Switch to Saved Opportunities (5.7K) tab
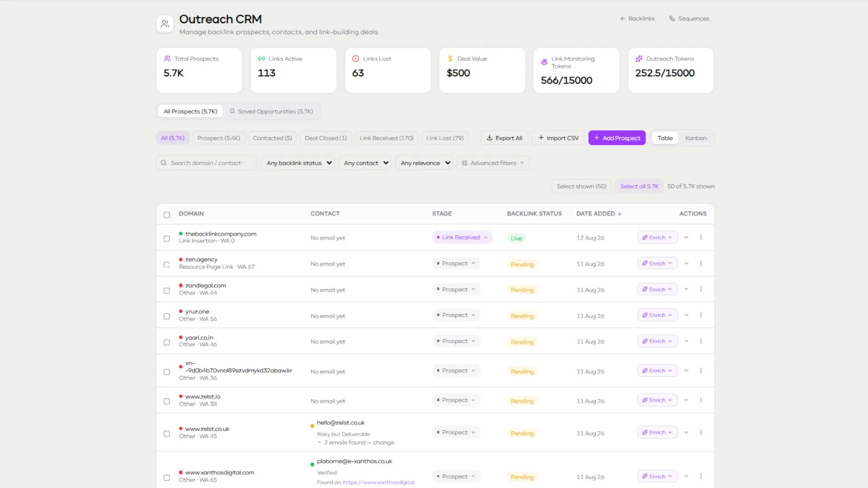This screenshot has height=488, width=868. (x=271, y=111)
